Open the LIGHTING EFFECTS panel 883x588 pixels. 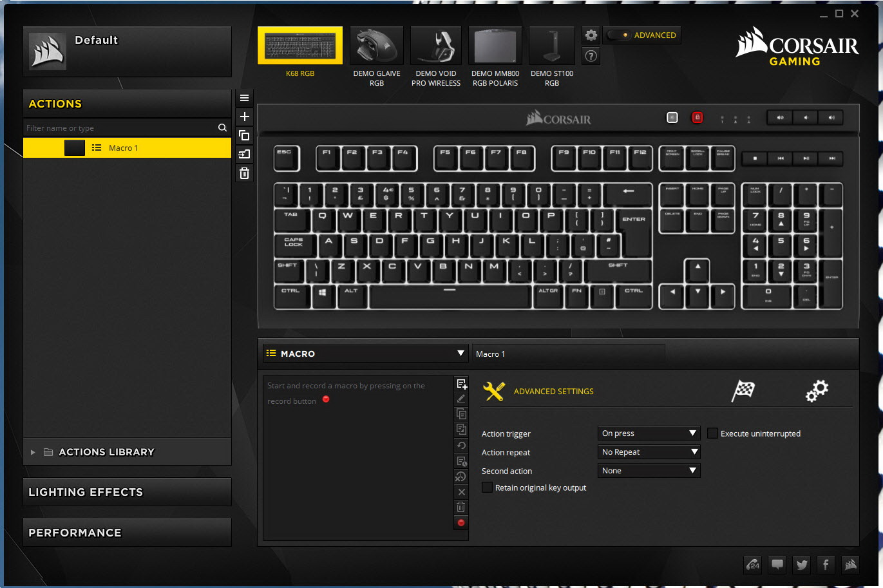click(x=127, y=492)
